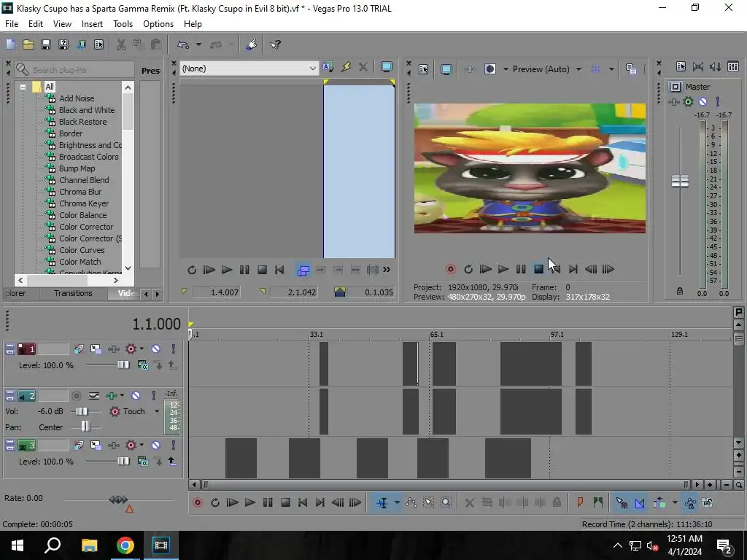
Task: Select the Chroma Keyer plug-in
Action: click(84, 203)
